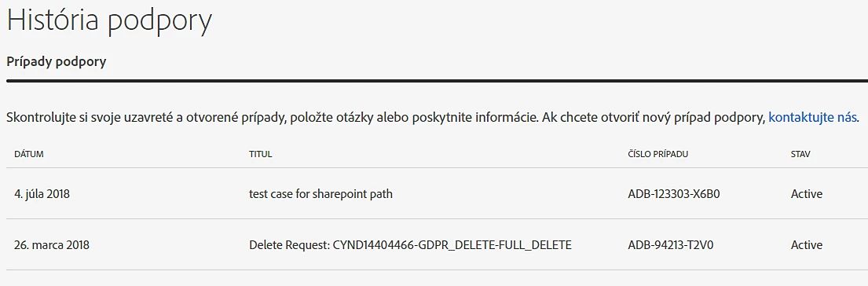Click the Active status of the sharepoint case
Image resolution: width=868 pixels, height=286 pixels.
point(807,194)
